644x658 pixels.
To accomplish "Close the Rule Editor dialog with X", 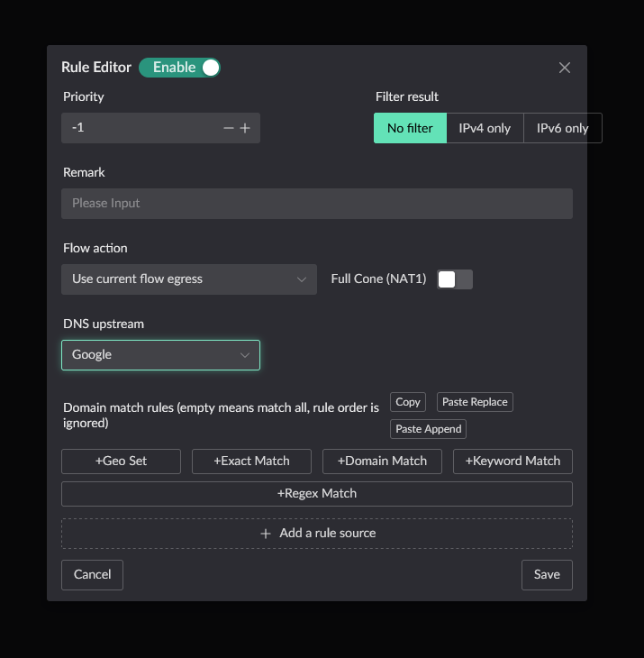I will 565,68.
